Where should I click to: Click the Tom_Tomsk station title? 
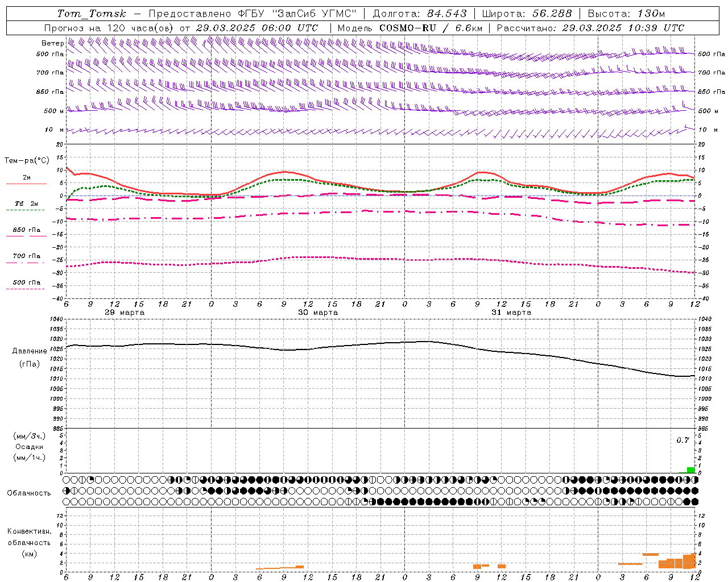(x=92, y=14)
